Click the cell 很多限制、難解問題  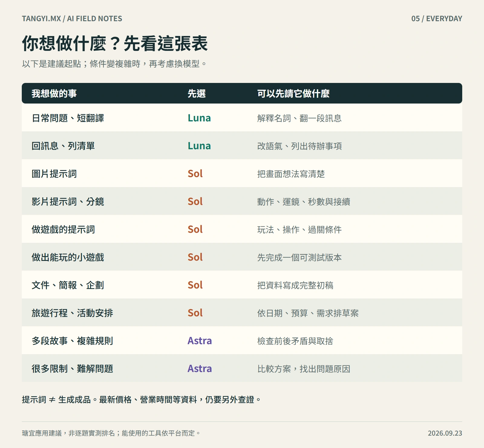click(x=72, y=369)
